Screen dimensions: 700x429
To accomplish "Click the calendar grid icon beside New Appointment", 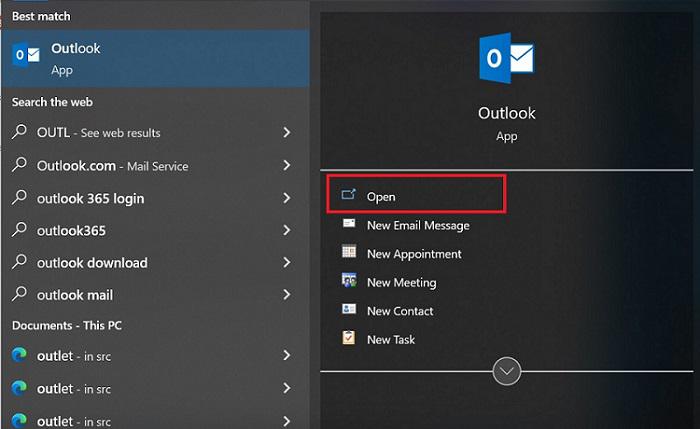I will (x=349, y=252).
